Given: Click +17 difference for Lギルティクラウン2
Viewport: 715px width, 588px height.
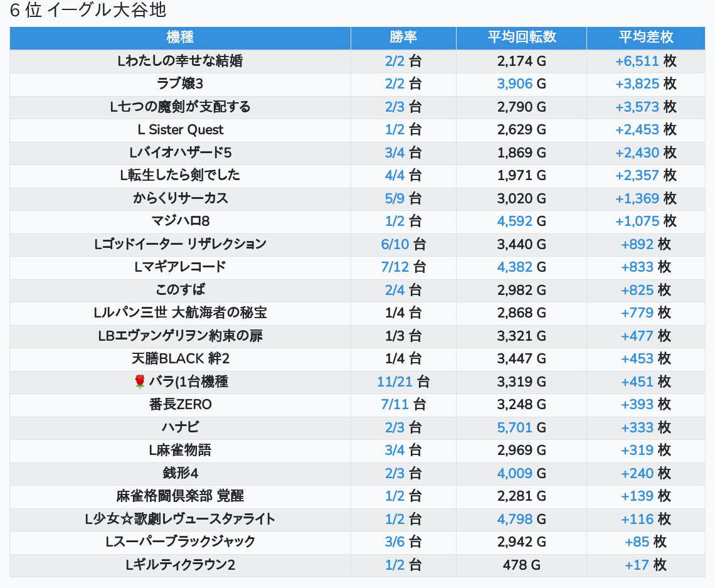Looking at the screenshot, I should pos(637,565).
